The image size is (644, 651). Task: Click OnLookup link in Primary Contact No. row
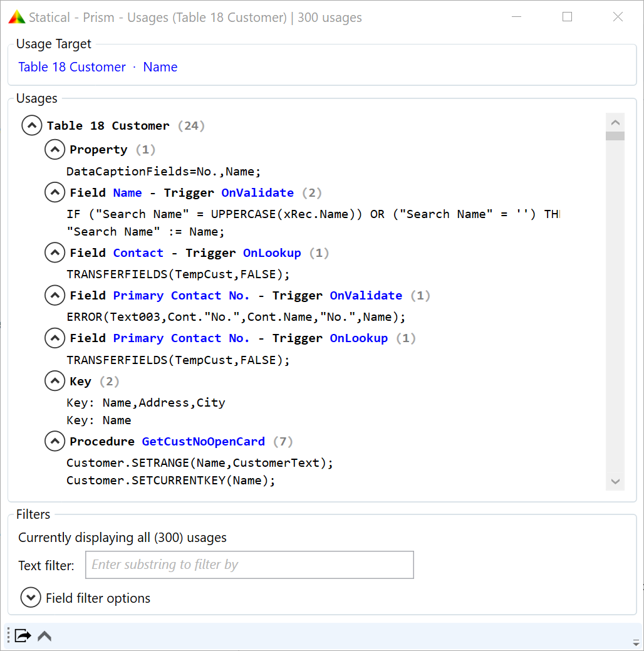(359, 338)
